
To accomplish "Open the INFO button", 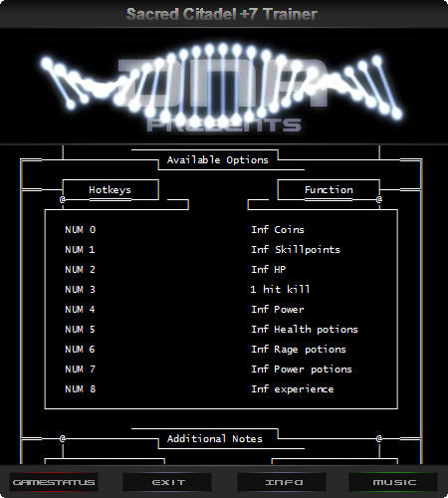I will coord(282,482).
